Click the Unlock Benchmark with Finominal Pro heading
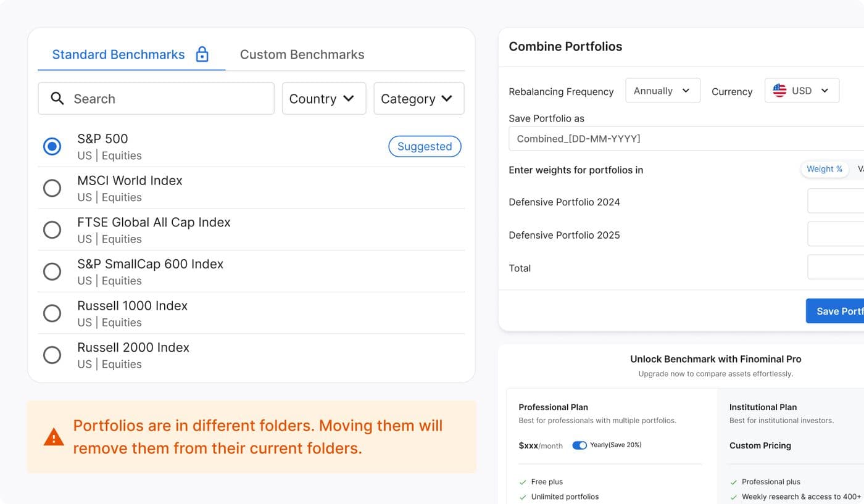The image size is (864, 504). coord(716,359)
